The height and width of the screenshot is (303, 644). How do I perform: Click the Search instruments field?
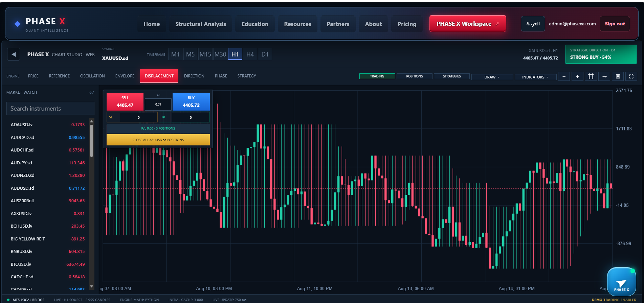click(x=50, y=109)
